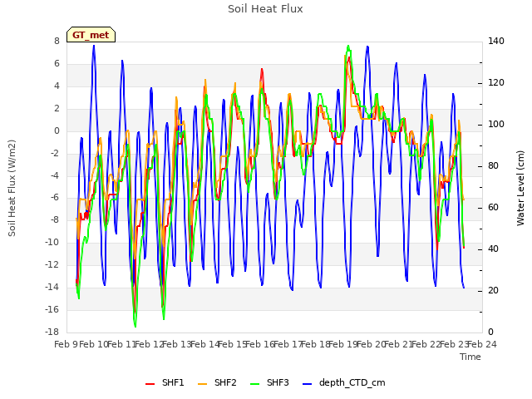Click the blue depth_CTD_cm legend color marker
Viewport: 532px width, 399px height.
(307, 384)
